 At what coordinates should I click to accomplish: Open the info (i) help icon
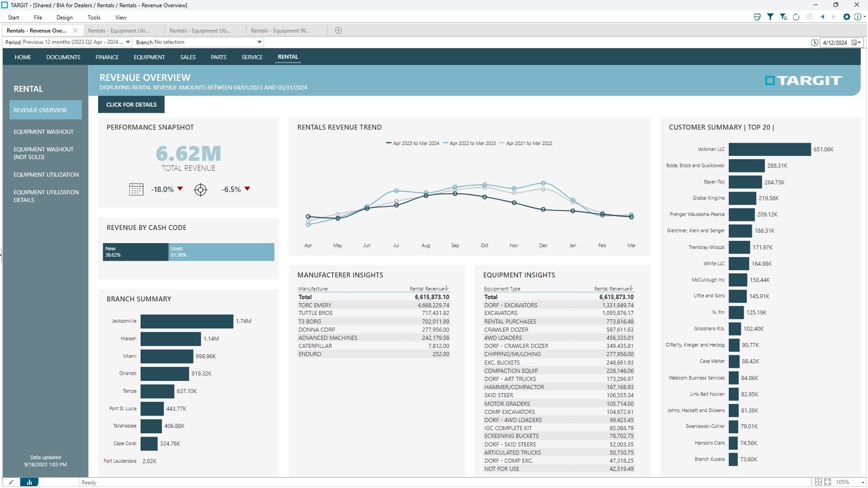click(x=857, y=17)
